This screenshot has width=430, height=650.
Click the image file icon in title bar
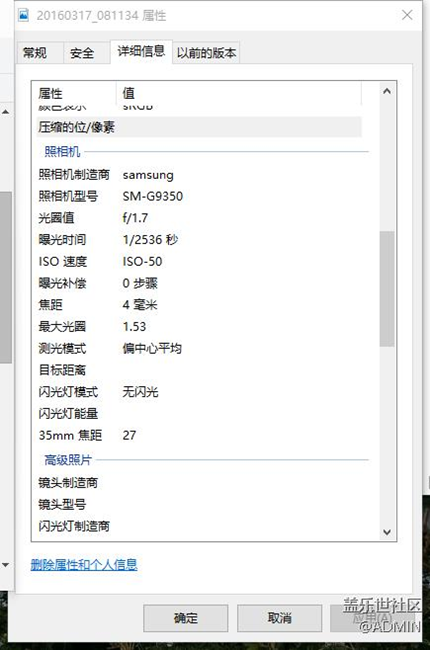pos(23,15)
